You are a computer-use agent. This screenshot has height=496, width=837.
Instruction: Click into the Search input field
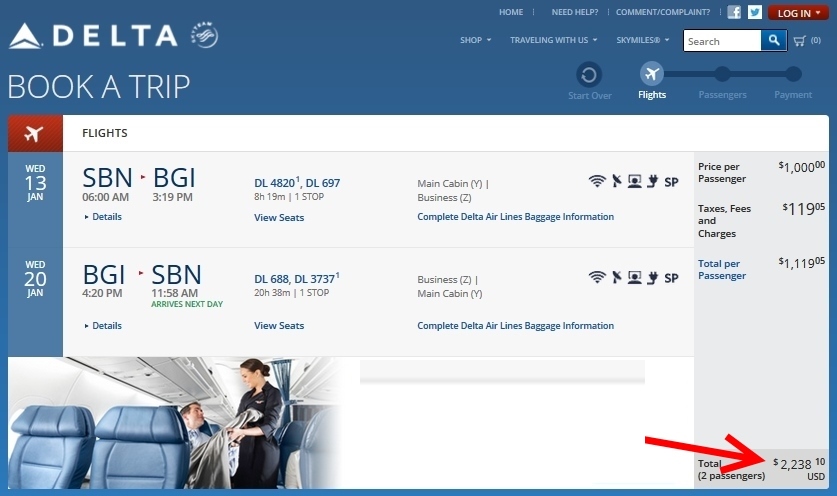coord(721,41)
